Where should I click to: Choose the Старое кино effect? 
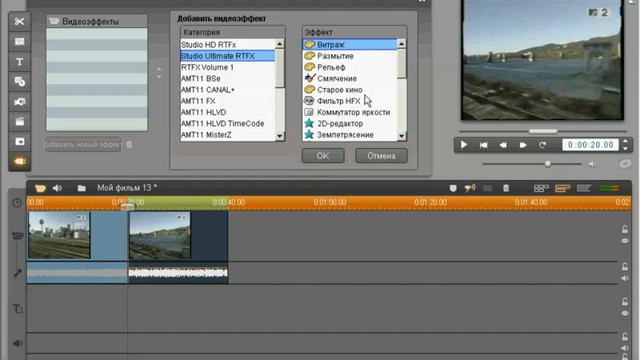coord(350,90)
